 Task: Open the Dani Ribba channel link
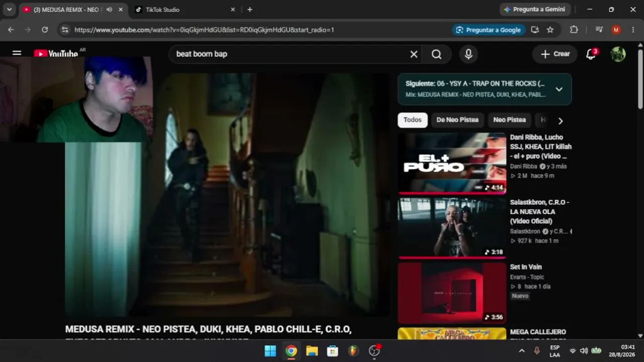pyautogui.click(x=524, y=166)
